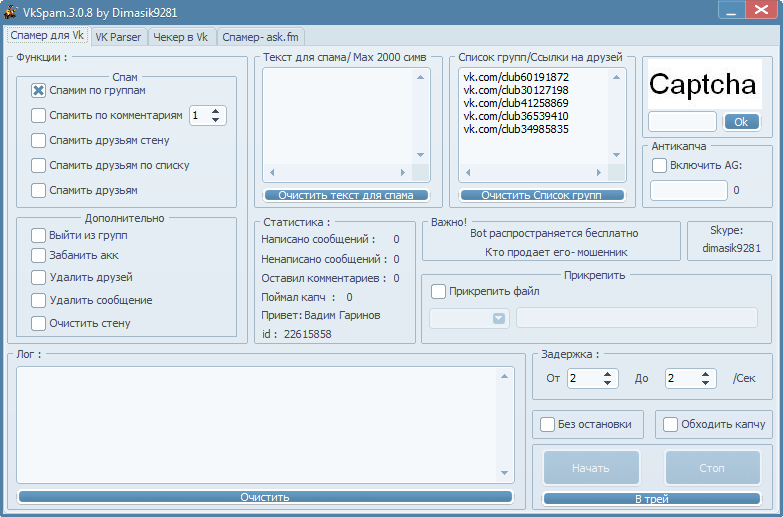Uncheck Спамим по группам checkbox
The width and height of the screenshot is (783, 517).
(x=38, y=90)
